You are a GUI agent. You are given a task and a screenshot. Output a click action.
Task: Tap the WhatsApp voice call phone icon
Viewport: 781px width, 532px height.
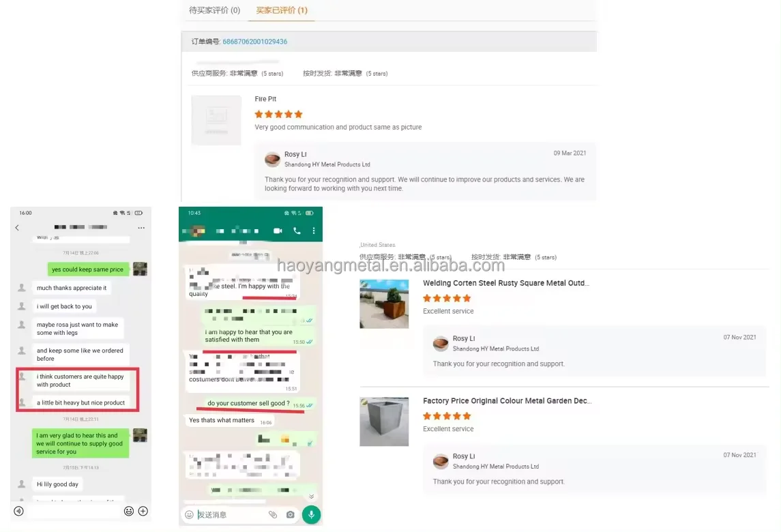(297, 231)
